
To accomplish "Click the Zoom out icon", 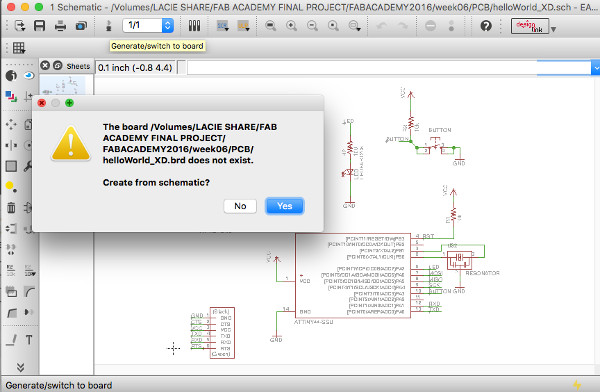I will pos(312,26).
